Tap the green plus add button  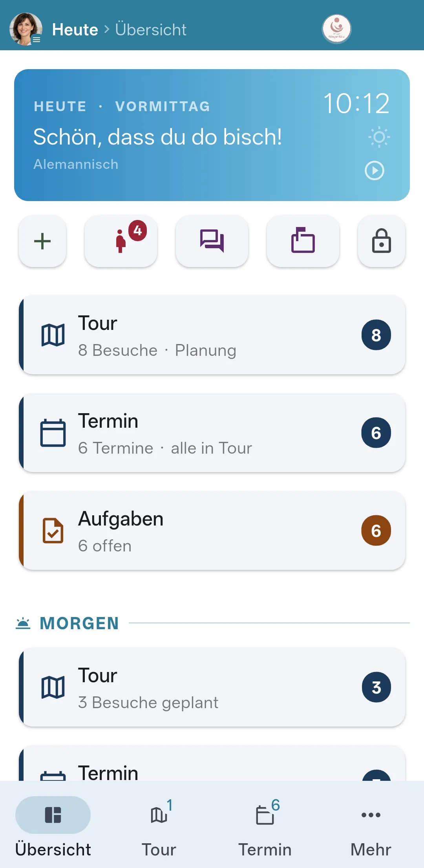point(42,241)
